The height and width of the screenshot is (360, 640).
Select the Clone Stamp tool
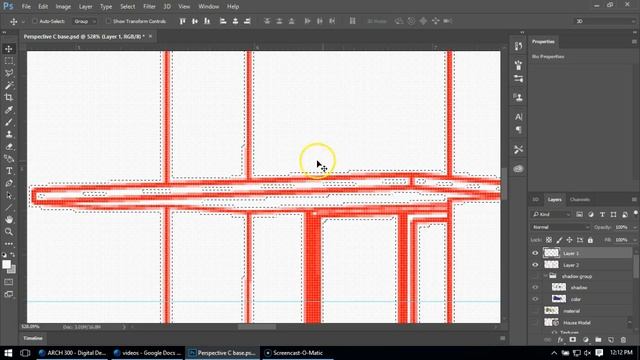[9, 134]
